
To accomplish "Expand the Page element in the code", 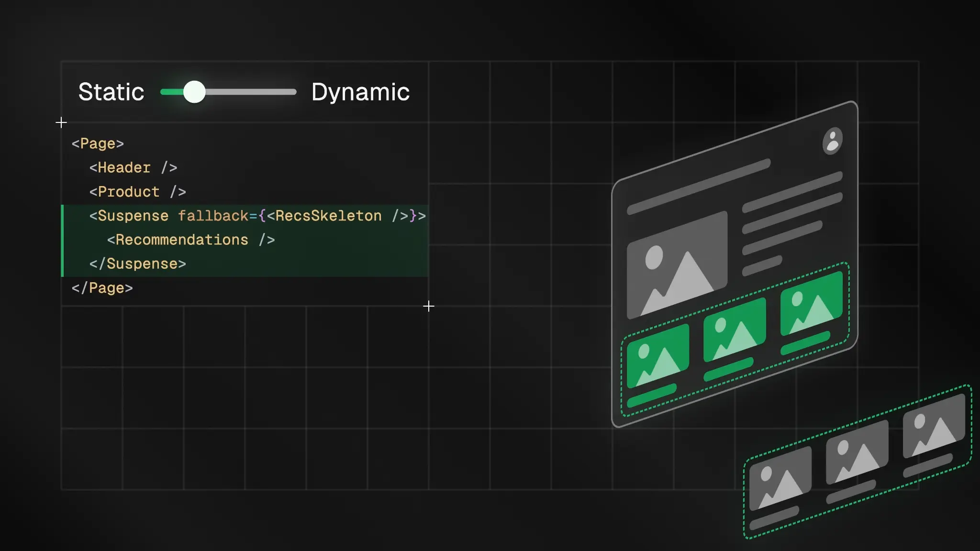I will pyautogui.click(x=97, y=143).
